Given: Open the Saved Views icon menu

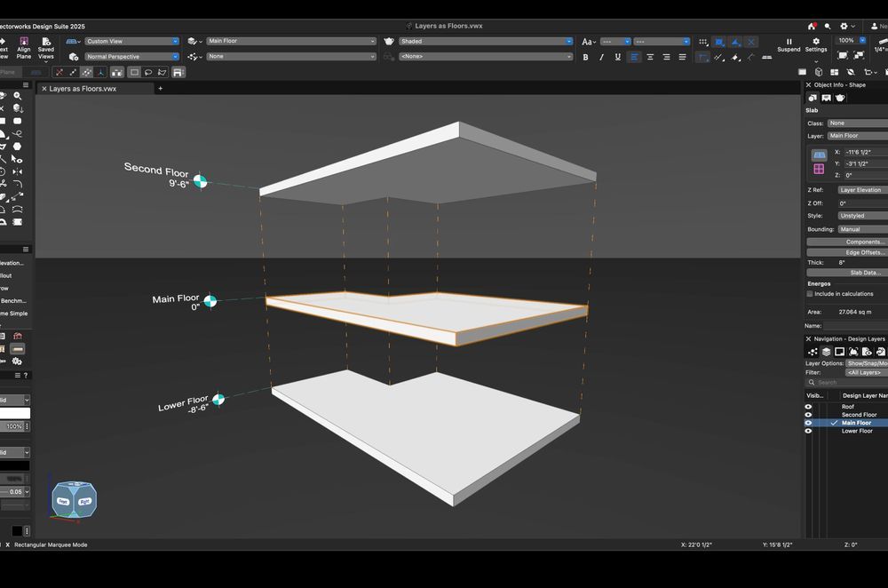Looking at the screenshot, I should [x=45, y=43].
